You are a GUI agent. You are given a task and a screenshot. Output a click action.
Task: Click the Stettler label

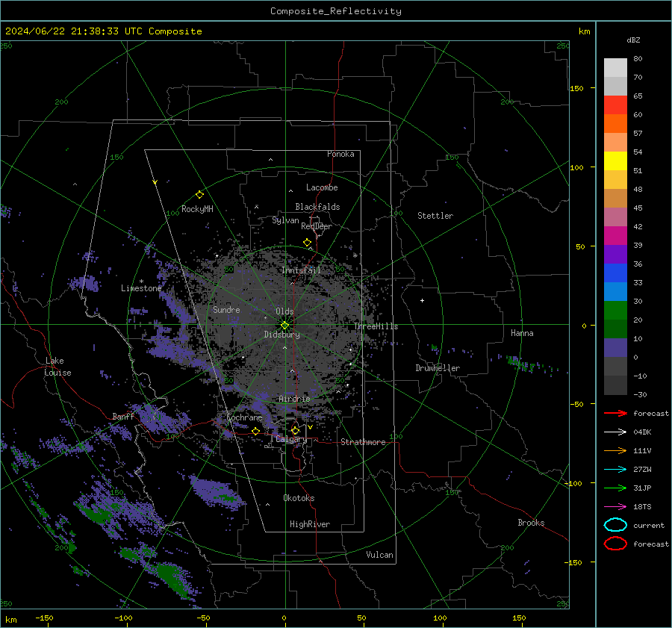click(x=435, y=216)
